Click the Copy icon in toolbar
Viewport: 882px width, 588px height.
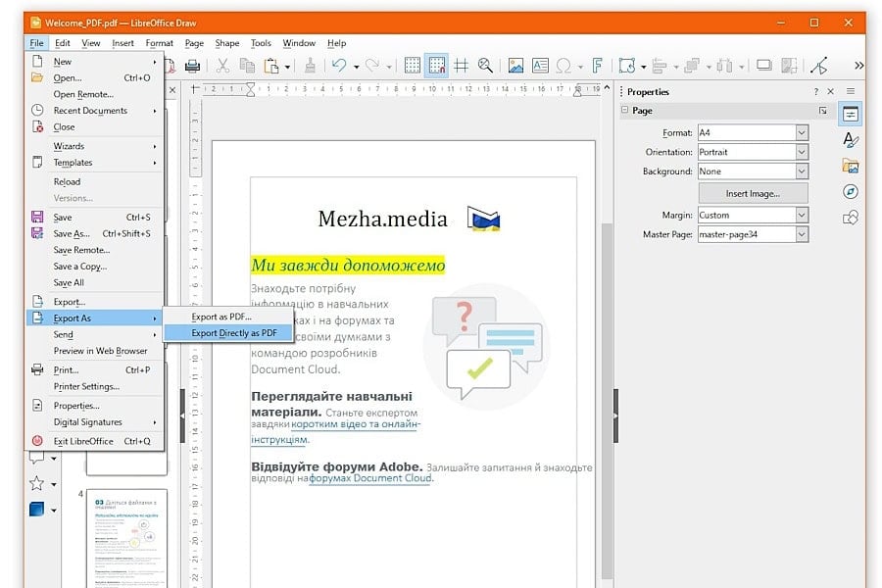[247, 66]
